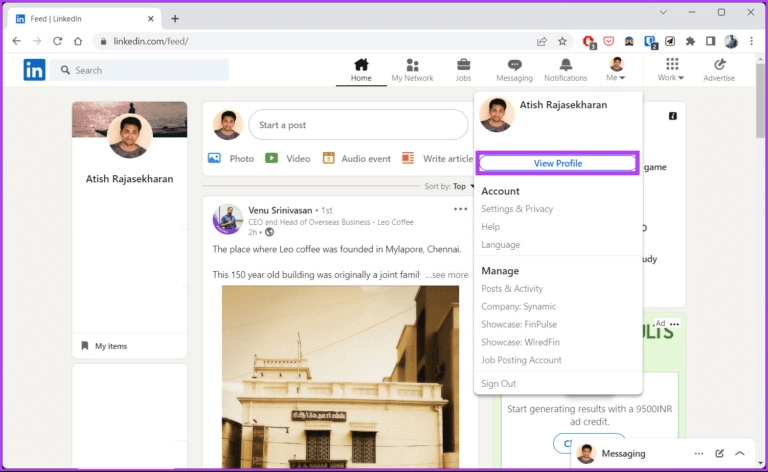
Task: Expand post text with see more
Action: tap(447, 275)
